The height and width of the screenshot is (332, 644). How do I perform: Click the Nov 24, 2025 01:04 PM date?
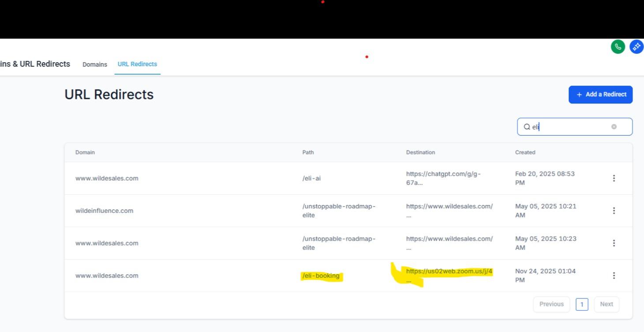[545, 275]
